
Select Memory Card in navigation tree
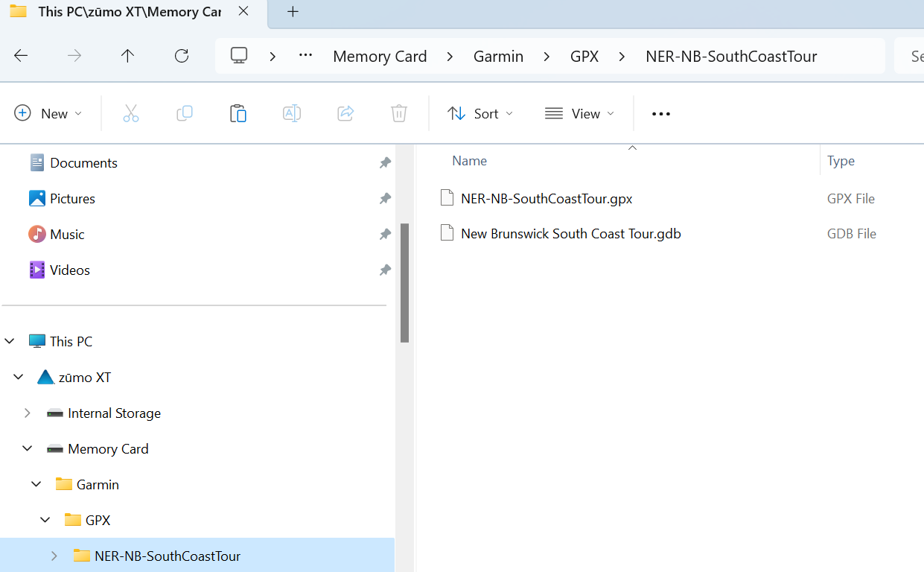[108, 448]
